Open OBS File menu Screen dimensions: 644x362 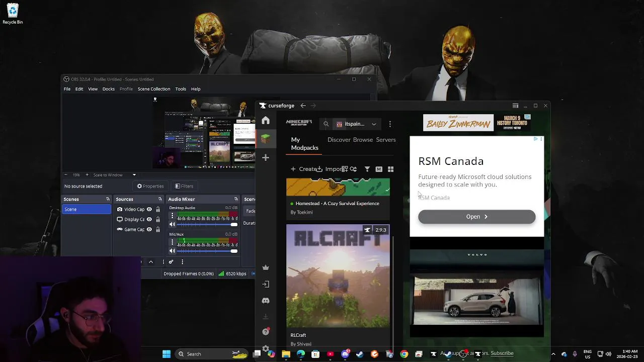point(67,89)
